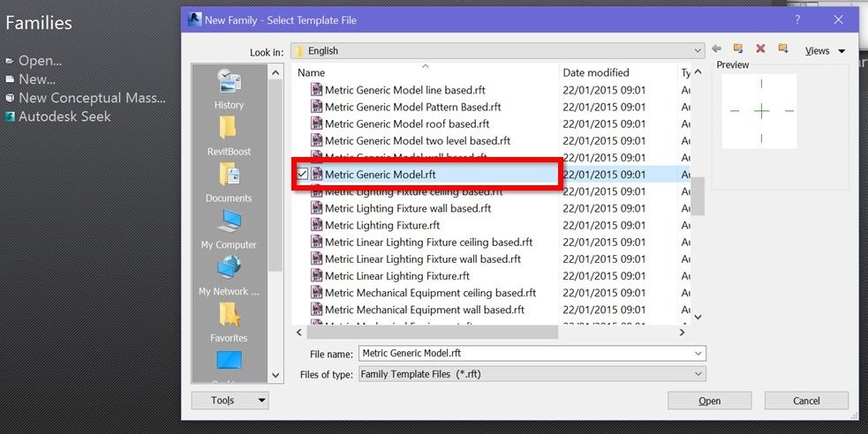The image size is (868, 434).
Task: Click New Conceptual Mass... link
Action: tap(92, 98)
